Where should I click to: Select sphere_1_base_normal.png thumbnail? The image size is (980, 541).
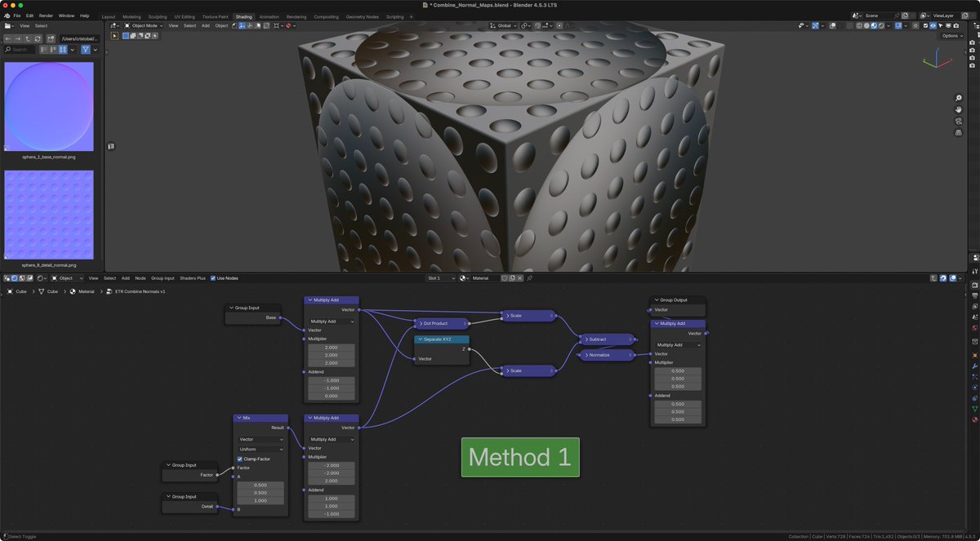(x=49, y=106)
